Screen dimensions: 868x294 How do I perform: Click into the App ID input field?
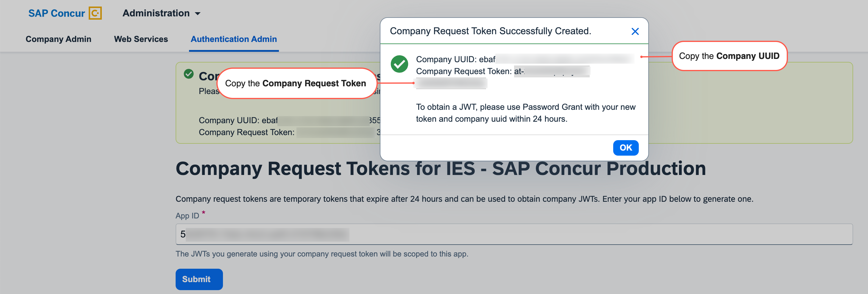click(514, 234)
